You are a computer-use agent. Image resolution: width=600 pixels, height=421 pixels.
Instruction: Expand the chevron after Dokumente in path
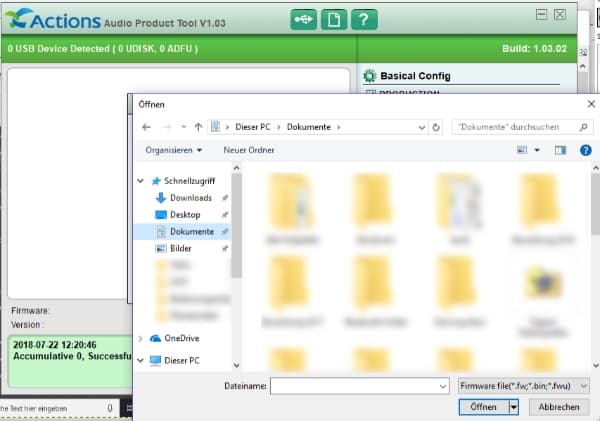point(339,127)
